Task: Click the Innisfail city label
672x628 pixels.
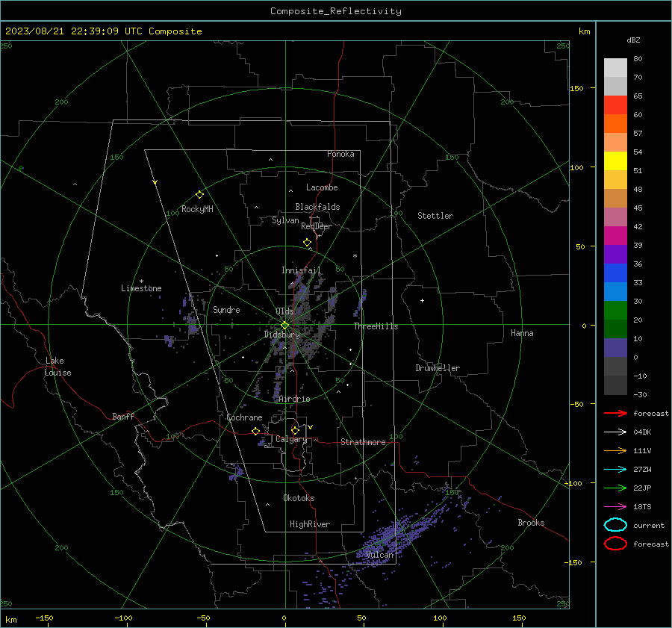Action: [x=301, y=270]
